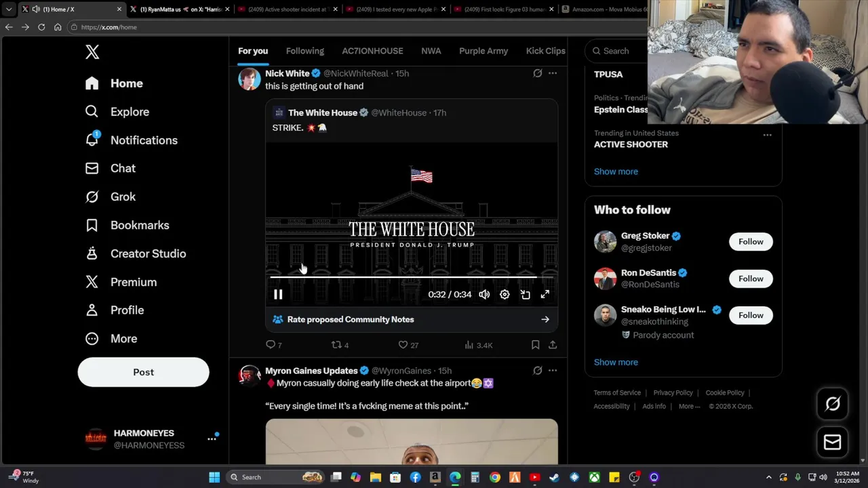Click Grok icon on Nick White post
Viewport: 868px width, 488px height.
[x=537, y=73]
